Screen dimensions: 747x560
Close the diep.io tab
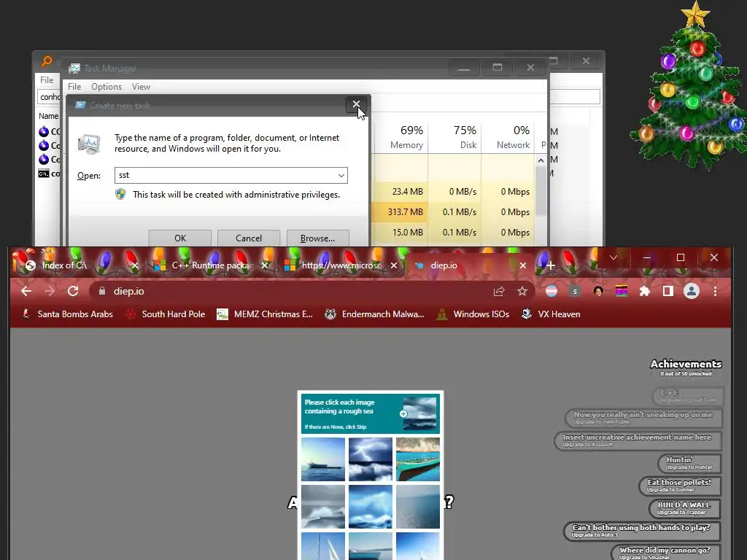[522, 265]
